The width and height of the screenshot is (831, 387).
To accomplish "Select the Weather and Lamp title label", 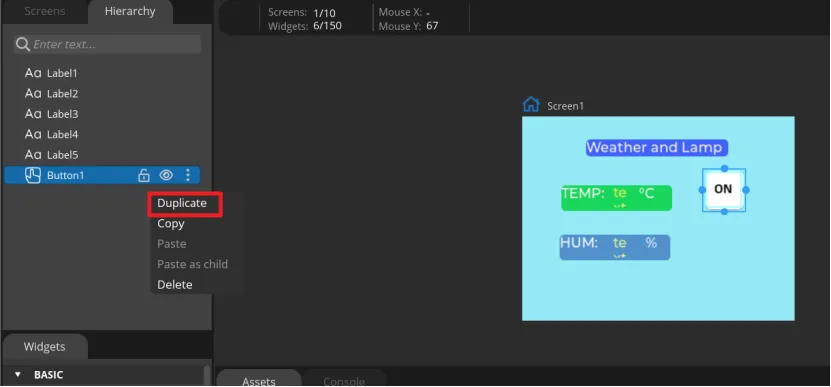I will point(657,147).
